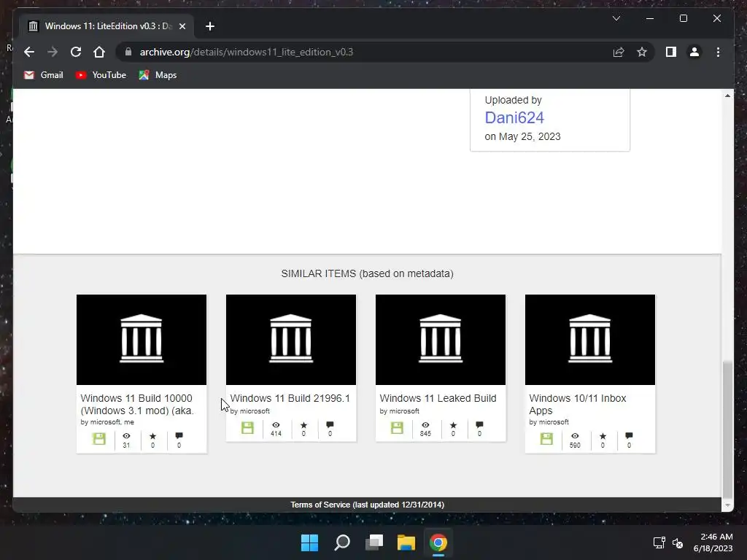Click the views eye on Build 10000 card
Viewport: 747px width, 560px height.
(126, 436)
